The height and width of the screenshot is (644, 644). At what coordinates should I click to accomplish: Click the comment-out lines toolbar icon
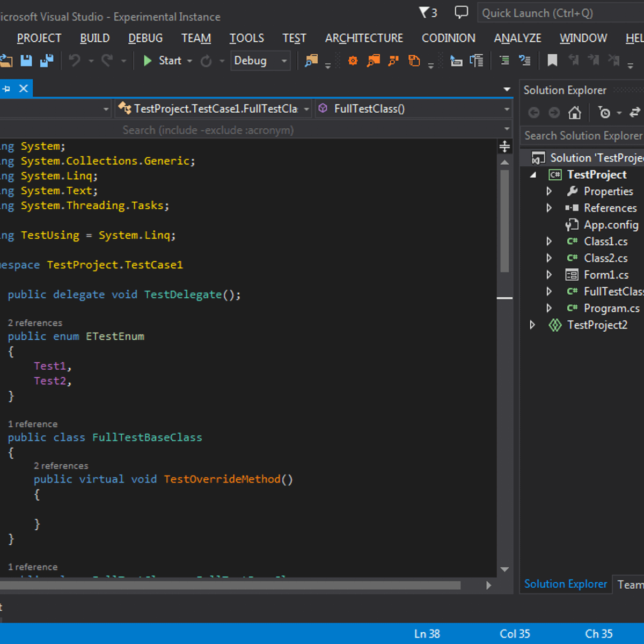pyautogui.click(x=504, y=60)
